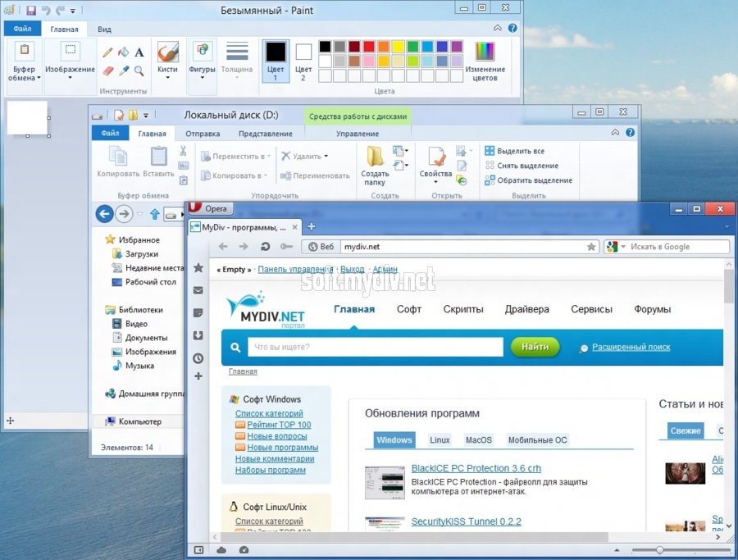Pick the yellow swatch in Paint's palette
The width and height of the screenshot is (738, 560).
pos(399,46)
